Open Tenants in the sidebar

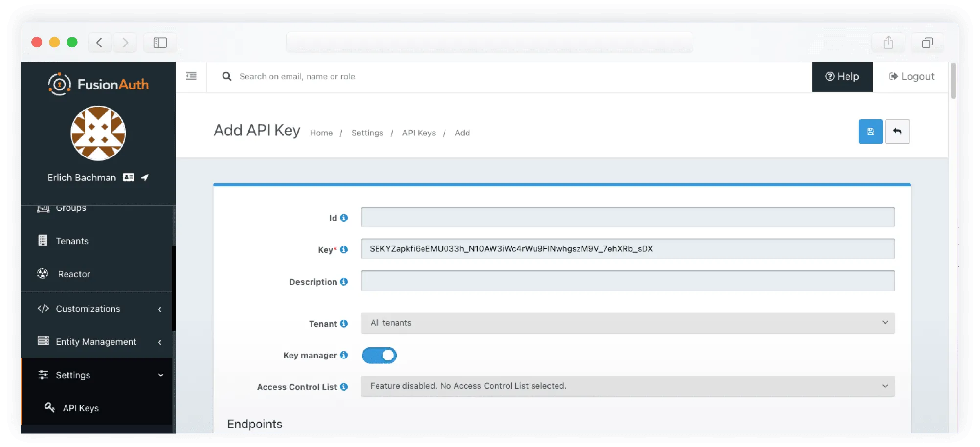click(x=97, y=241)
